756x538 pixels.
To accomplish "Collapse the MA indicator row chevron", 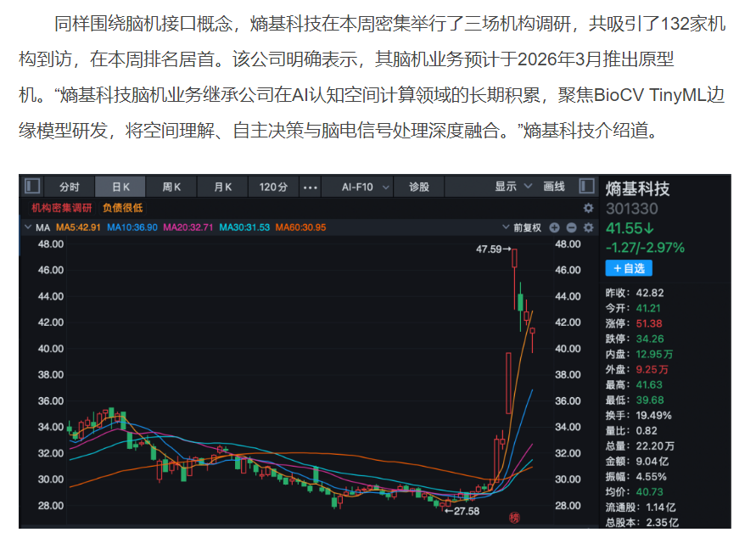I will click(x=27, y=227).
